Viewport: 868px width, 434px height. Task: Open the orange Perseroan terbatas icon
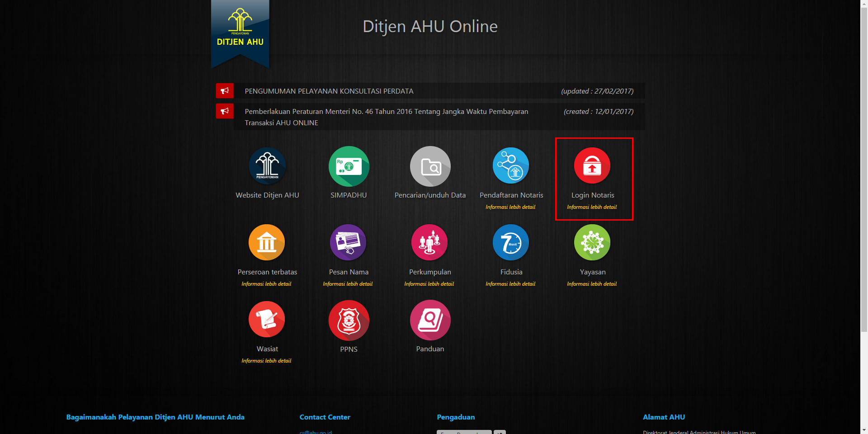267,243
